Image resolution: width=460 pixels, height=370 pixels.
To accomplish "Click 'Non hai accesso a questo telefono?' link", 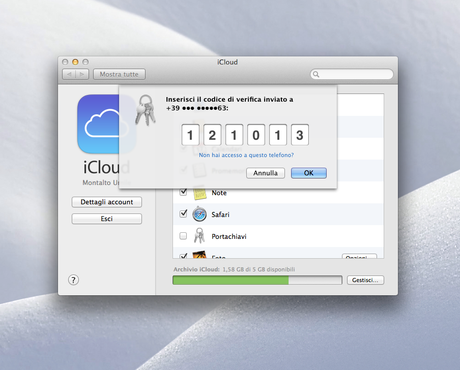I will point(246,155).
